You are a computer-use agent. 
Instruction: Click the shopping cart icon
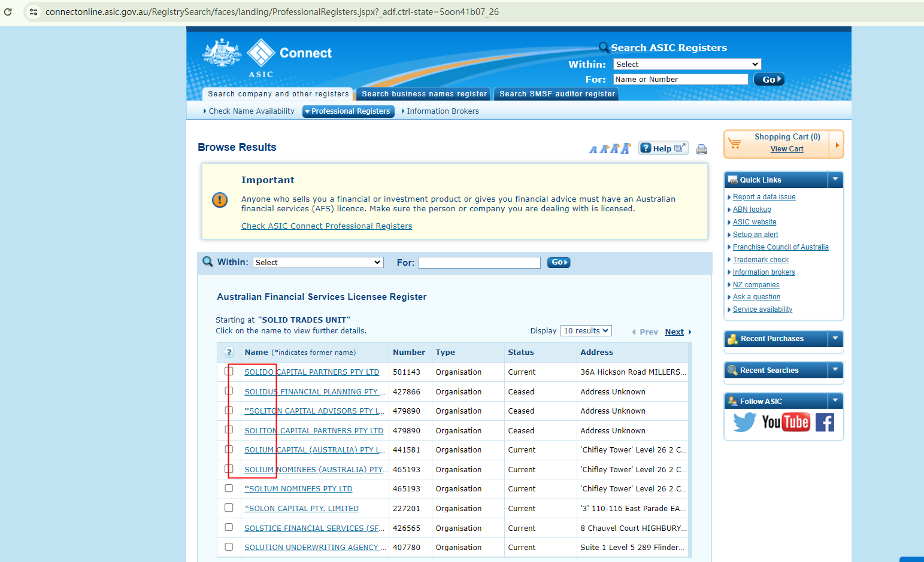pyautogui.click(x=735, y=144)
